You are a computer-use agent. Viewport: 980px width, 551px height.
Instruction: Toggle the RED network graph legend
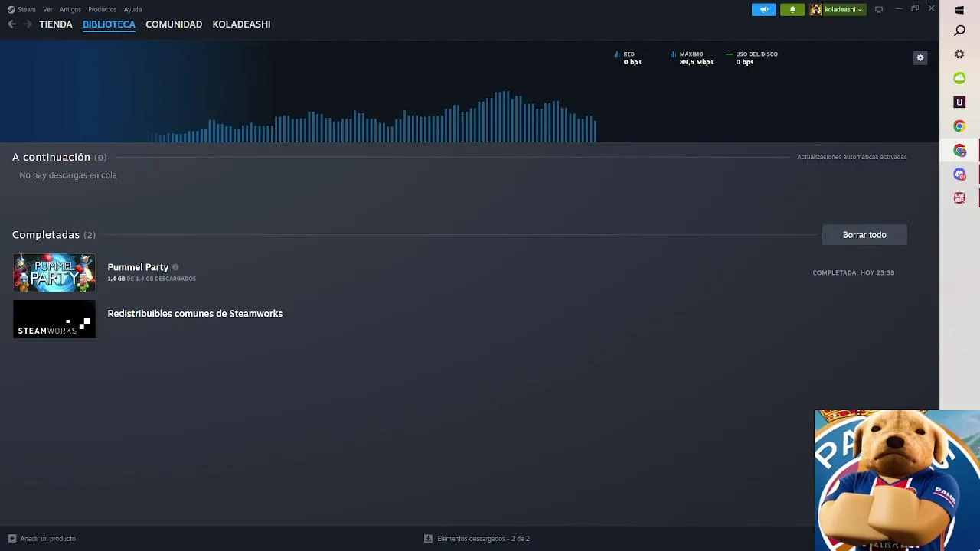click(629, 58)
